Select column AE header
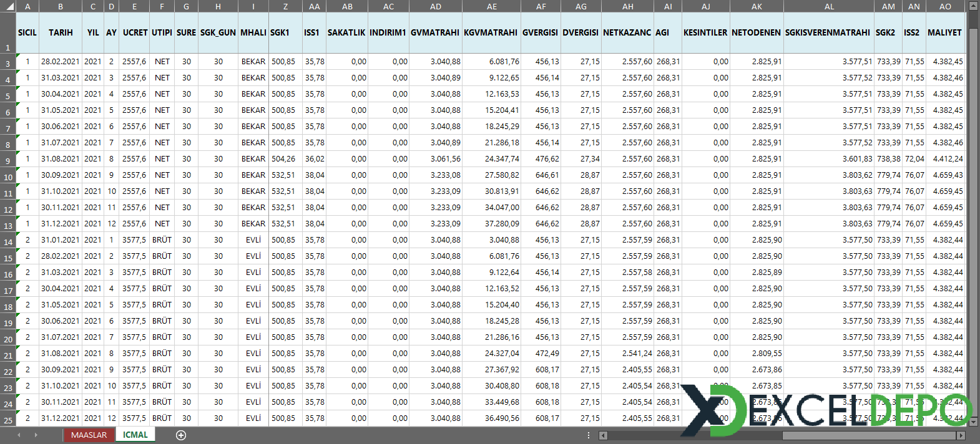This screenshot has height=444, width=980. [492, 6]
